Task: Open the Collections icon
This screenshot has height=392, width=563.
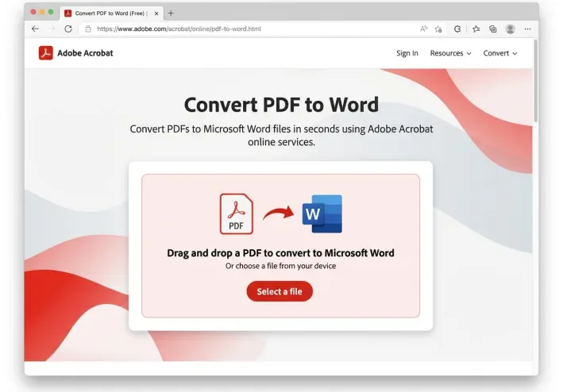Action: tap(493, 29)
